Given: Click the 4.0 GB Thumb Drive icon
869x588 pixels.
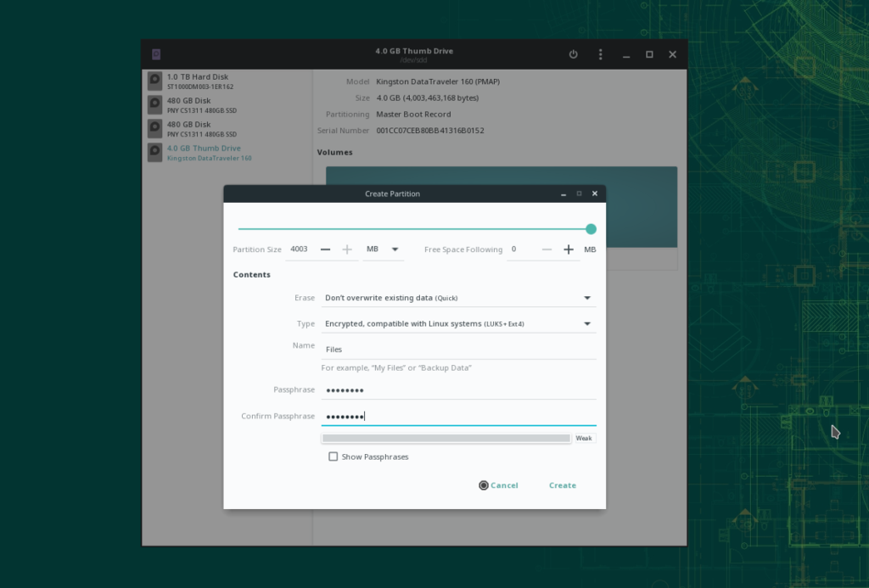Looking at the screenshot, I should [154, 151].
